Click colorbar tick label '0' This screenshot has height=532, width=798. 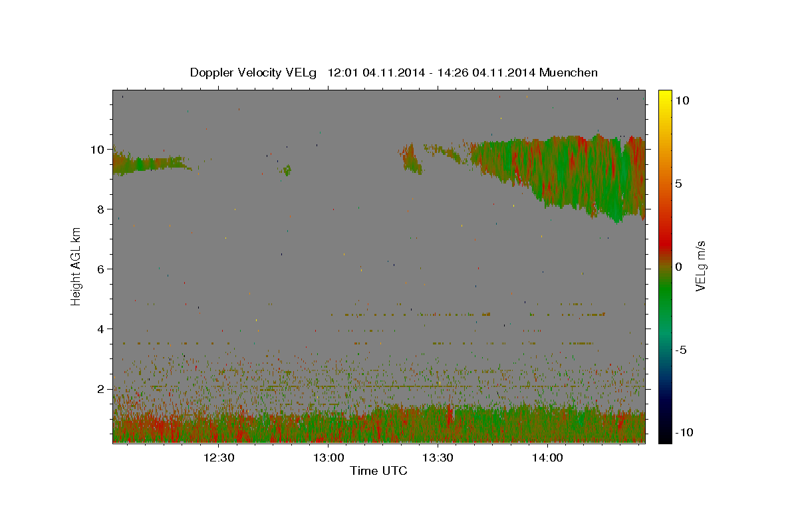pyautogui.click(x=678, y=267)
